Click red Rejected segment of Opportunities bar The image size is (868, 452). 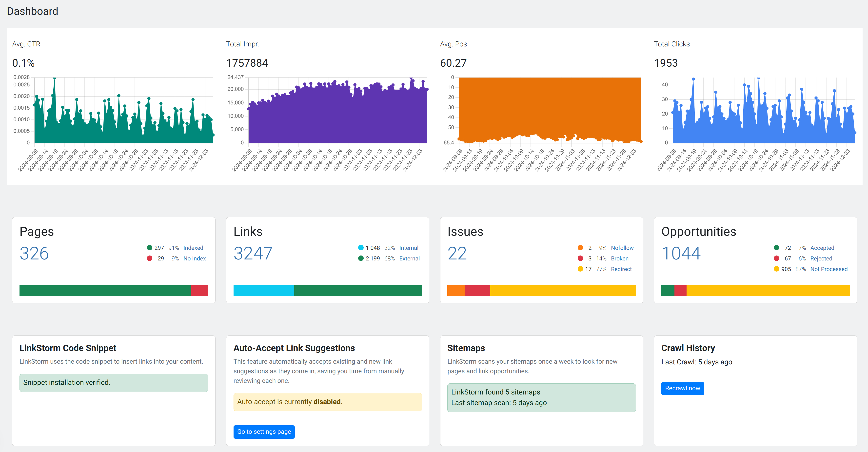coord(680,291)
